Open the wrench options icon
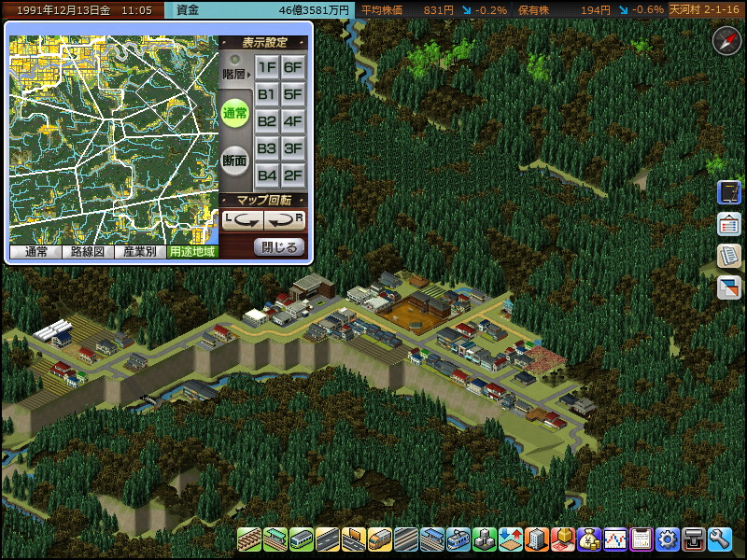The width and height of the screenshot is (747, 560). (720, 539)
